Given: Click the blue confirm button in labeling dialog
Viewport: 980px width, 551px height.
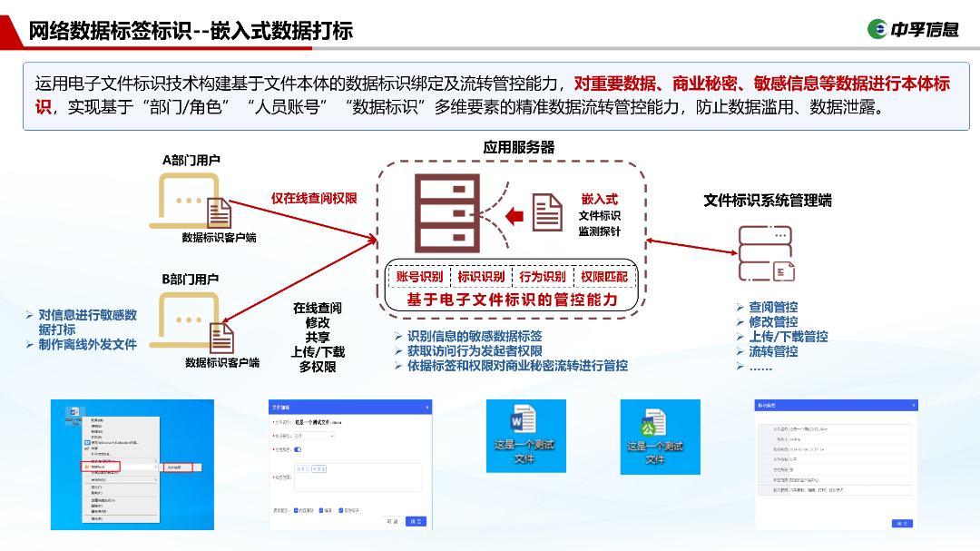Looking at the screenshot, I should (x=415, y=521).
